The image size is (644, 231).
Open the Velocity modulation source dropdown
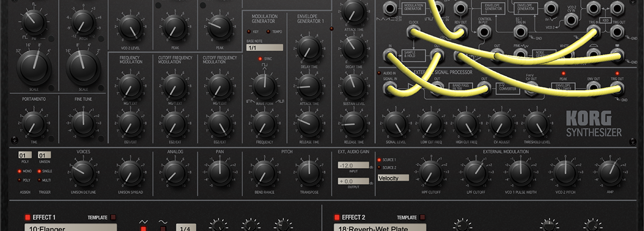tap(393, 178)
